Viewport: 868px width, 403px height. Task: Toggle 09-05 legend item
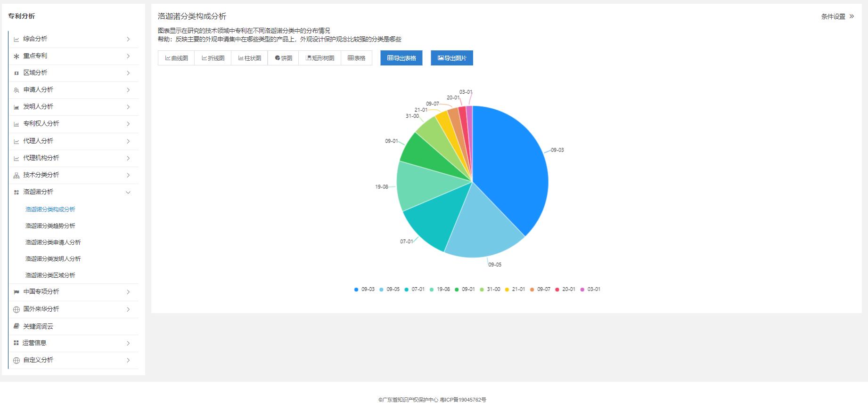click(x=389, y=290)
